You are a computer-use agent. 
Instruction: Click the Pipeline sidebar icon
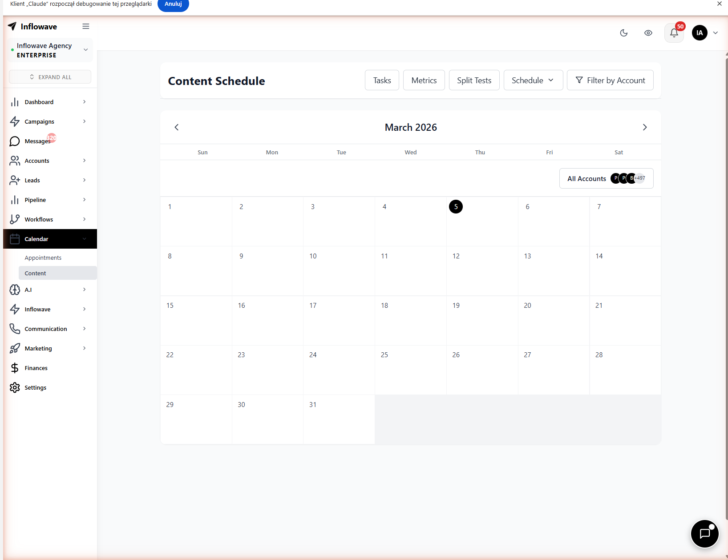15,200
